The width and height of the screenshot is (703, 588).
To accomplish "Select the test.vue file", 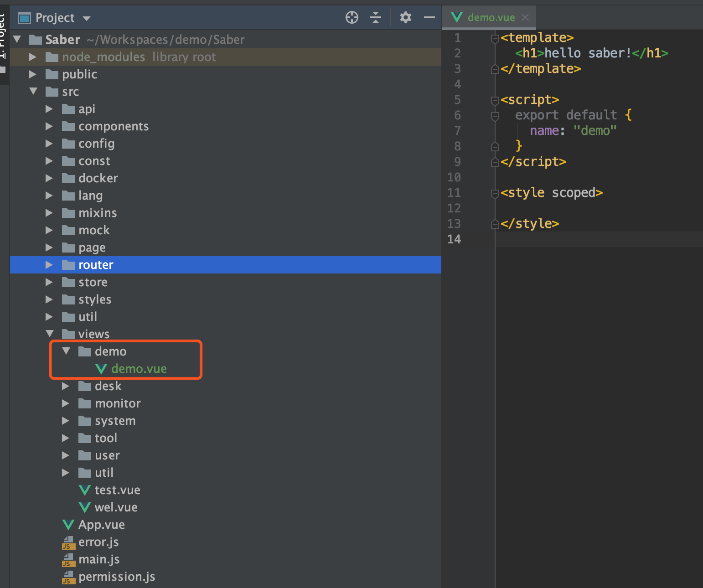I will (x=226, y=490).
